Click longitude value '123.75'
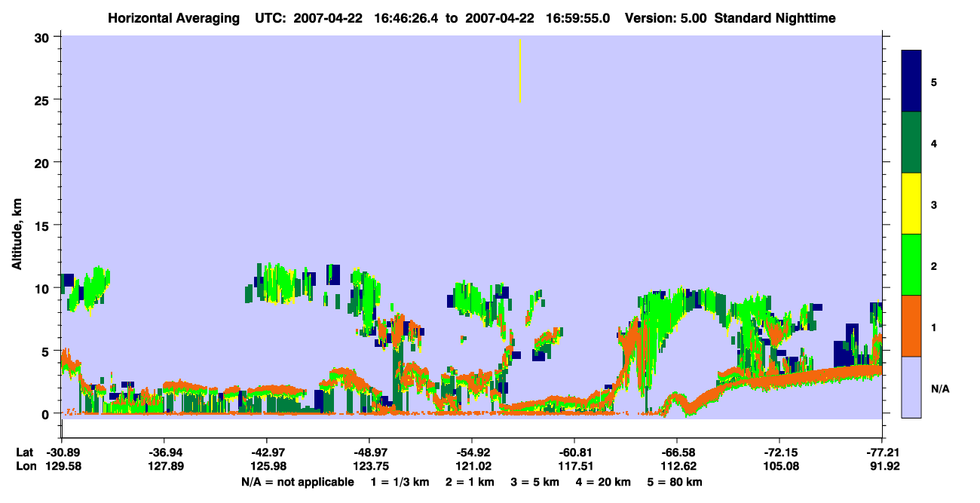Image resolution: width=980 pixels, height=503 pixels. pos(369,466)
